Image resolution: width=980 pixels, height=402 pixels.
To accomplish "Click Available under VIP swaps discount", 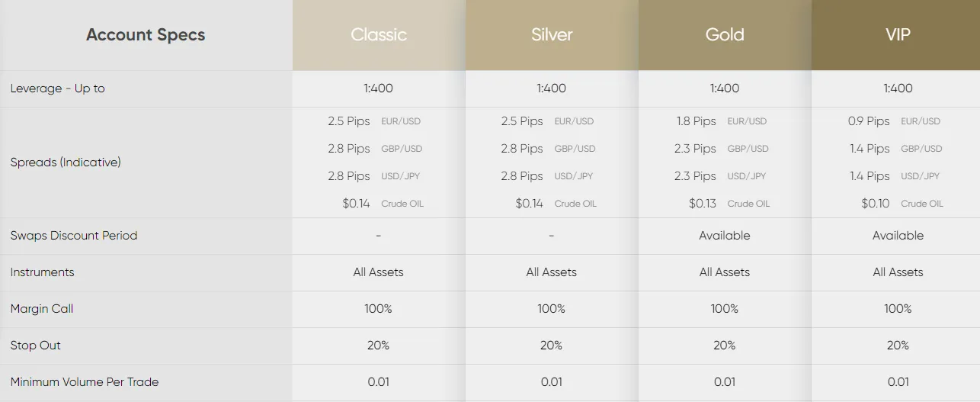I will coord(898,236).
